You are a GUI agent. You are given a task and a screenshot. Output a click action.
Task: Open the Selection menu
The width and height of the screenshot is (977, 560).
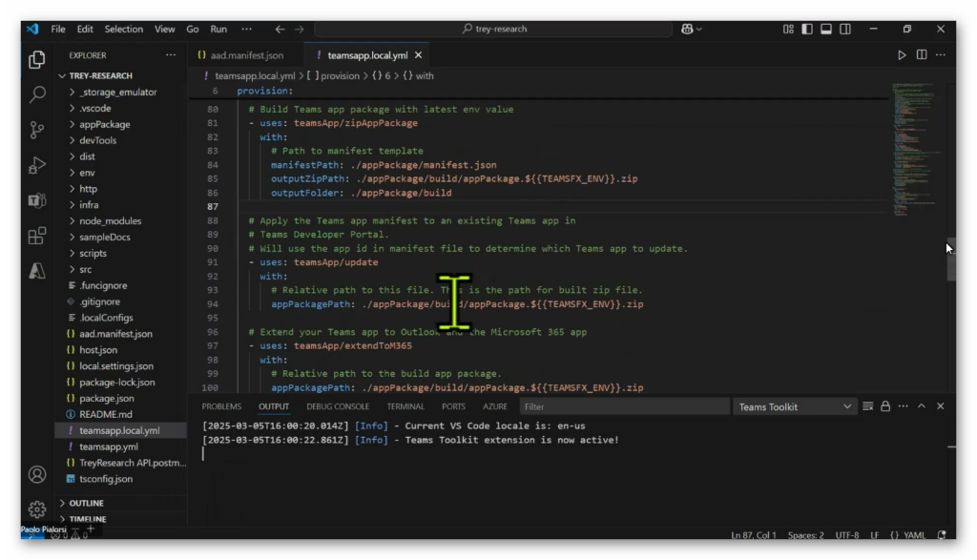123,29
